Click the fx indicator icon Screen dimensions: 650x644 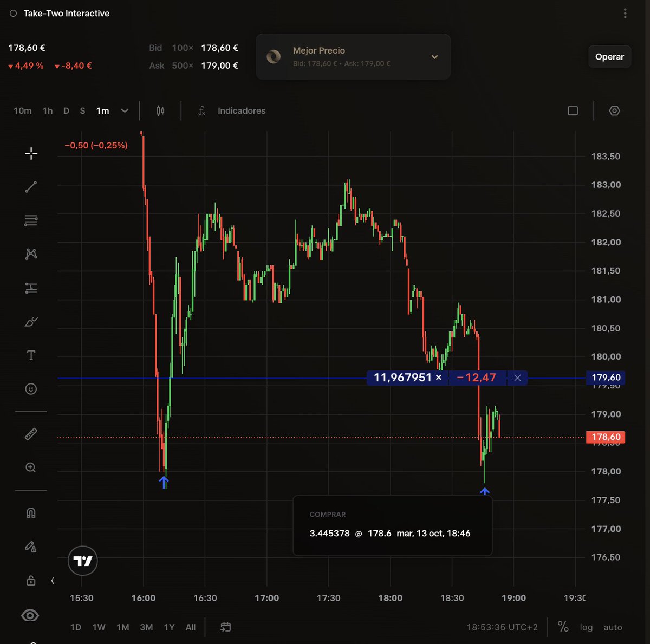tap(201, 110)
